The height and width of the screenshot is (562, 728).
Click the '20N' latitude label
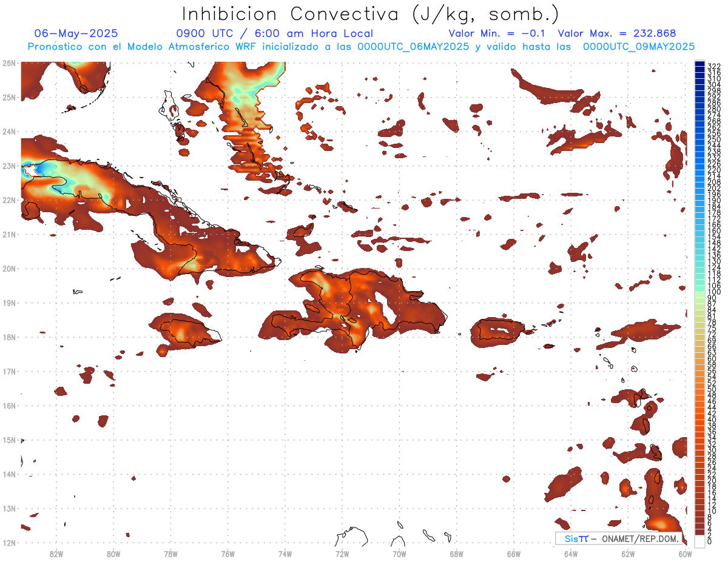pyautogui.click(x=8, y=269)
